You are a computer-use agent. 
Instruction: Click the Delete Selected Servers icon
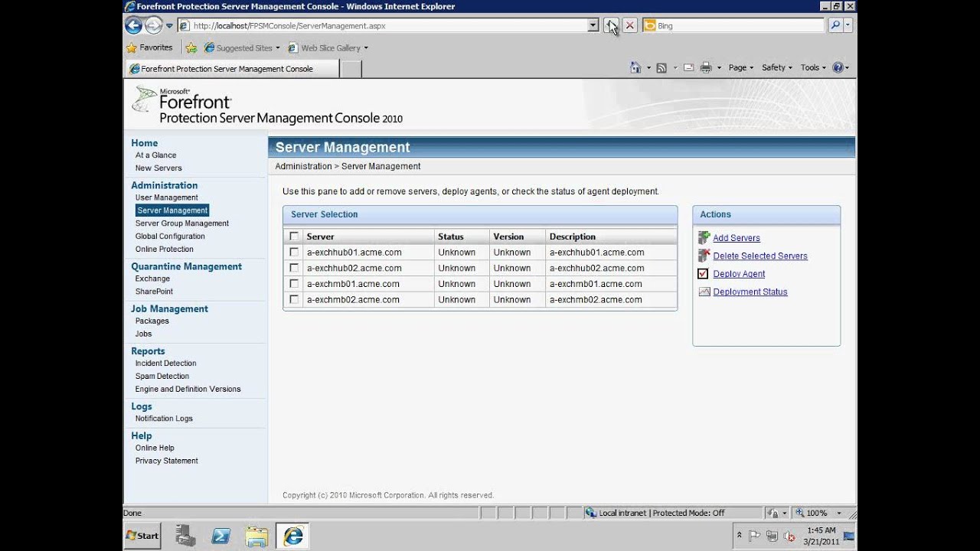704,256
